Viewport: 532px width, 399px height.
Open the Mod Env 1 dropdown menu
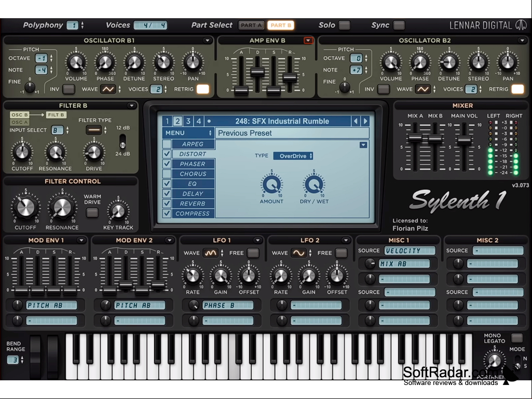click(x=81, y=240)
